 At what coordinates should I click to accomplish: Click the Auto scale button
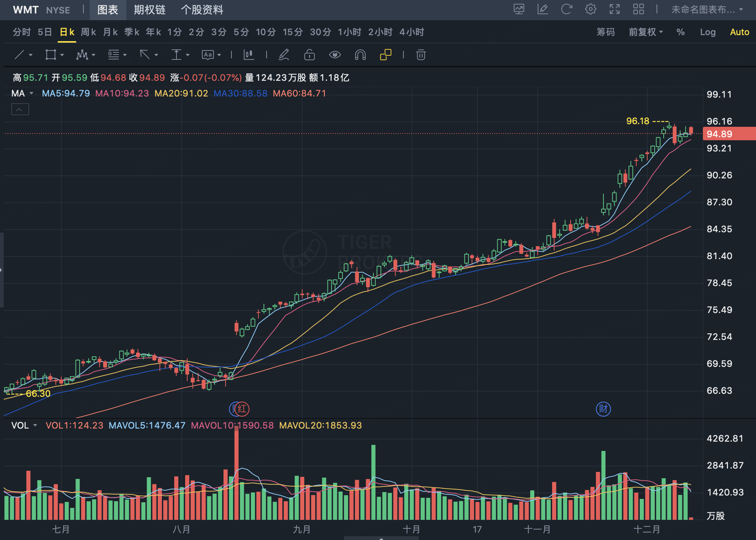tap(739, 32)
